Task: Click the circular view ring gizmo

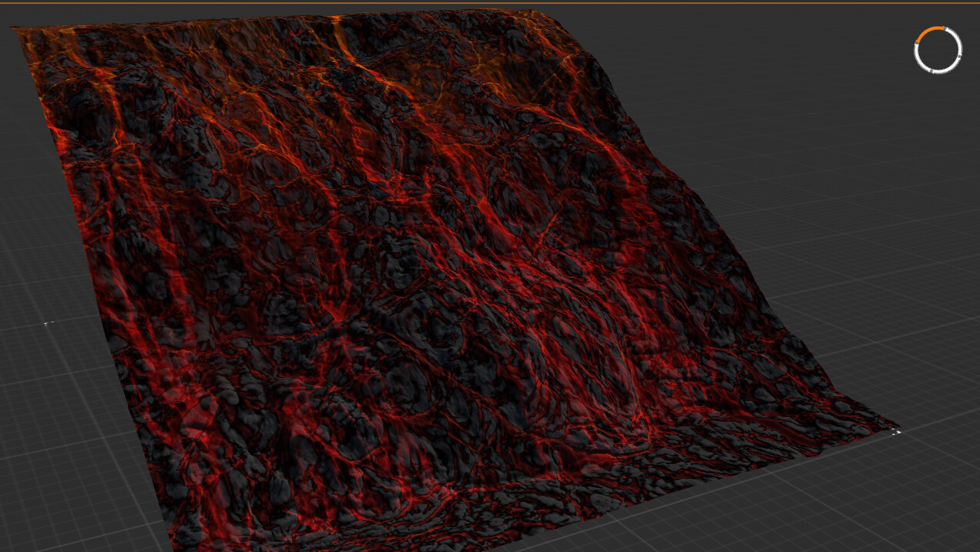Action: point(938,50)
